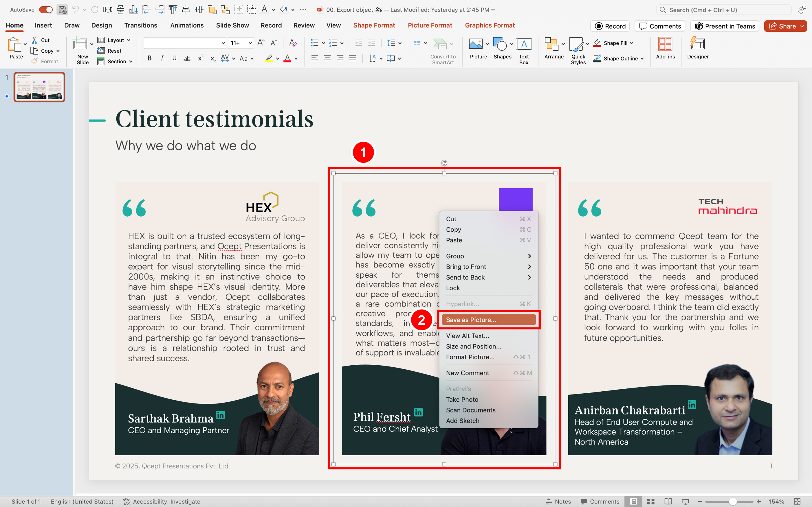Expand the Layout dropdown

click(114, 40)
